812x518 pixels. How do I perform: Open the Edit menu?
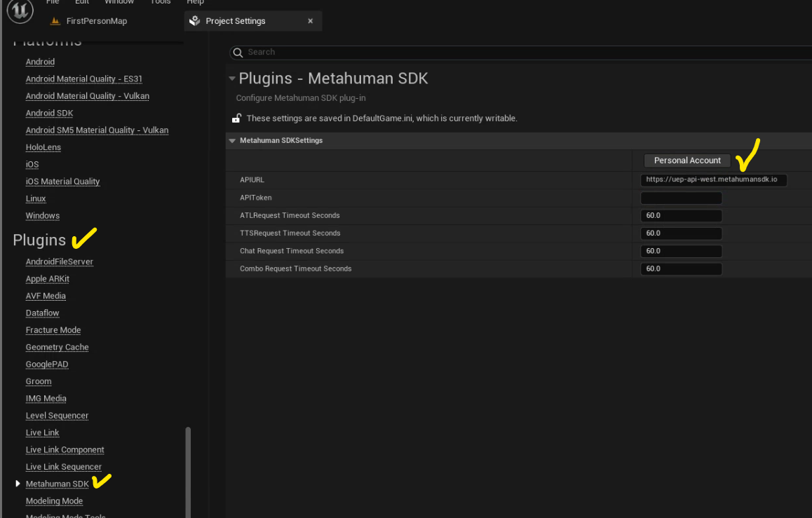point(82,2)
